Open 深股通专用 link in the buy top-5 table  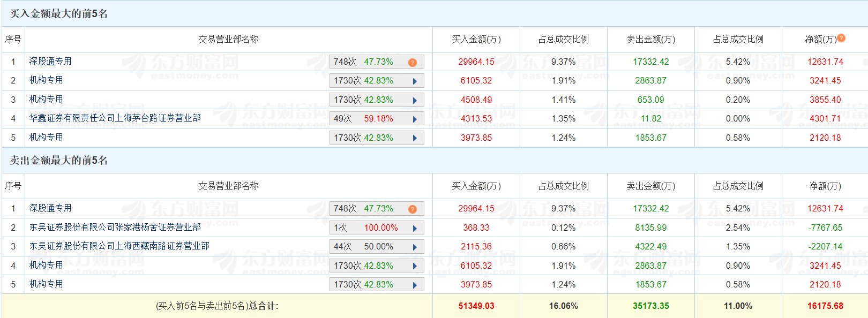50,62
